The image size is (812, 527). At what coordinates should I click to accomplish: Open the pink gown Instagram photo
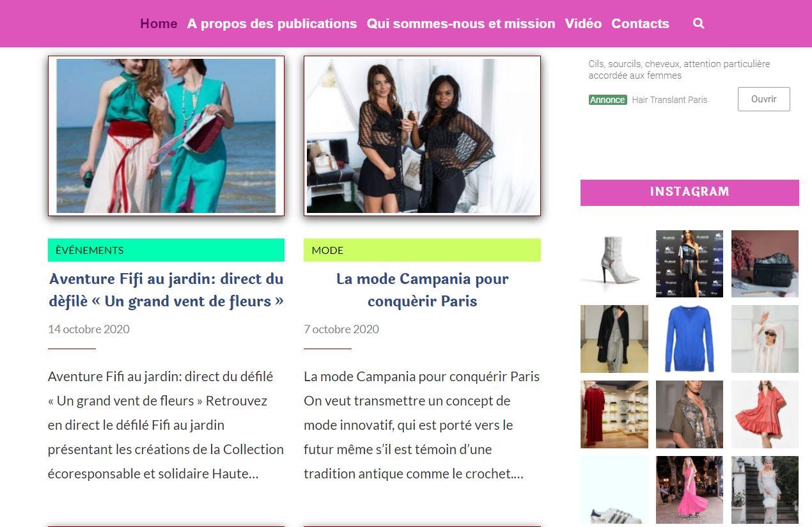(x=689, y=490)
